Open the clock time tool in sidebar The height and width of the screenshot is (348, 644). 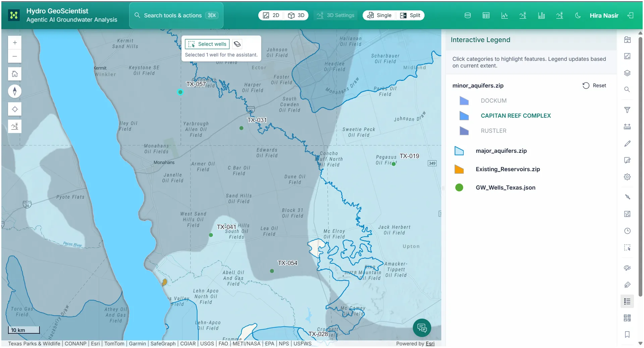coord(627,231)
